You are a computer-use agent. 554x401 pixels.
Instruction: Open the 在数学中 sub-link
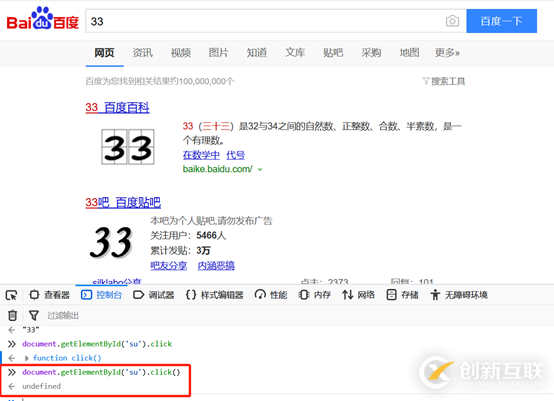point(201,155)
